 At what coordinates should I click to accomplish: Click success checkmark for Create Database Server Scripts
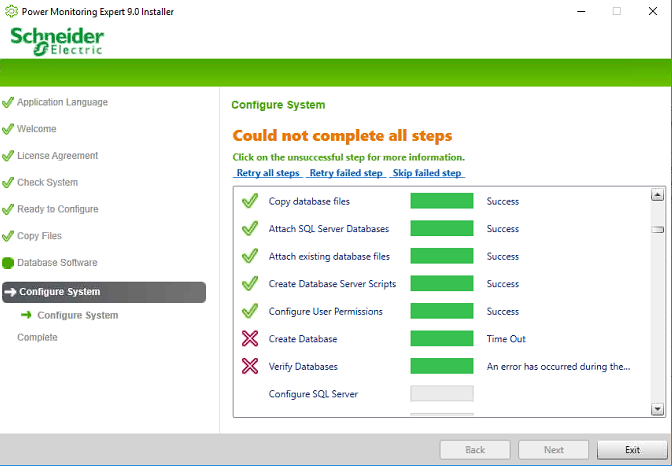250,284
